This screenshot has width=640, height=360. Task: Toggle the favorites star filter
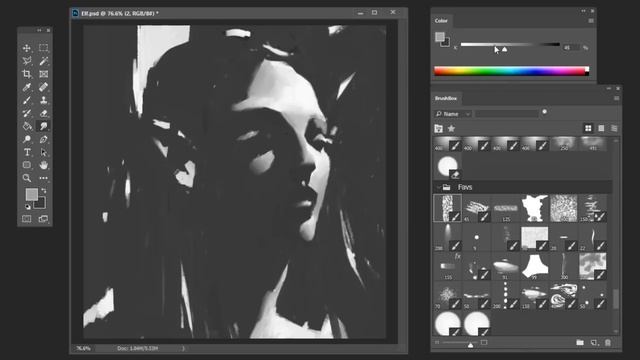coord(451,129)
